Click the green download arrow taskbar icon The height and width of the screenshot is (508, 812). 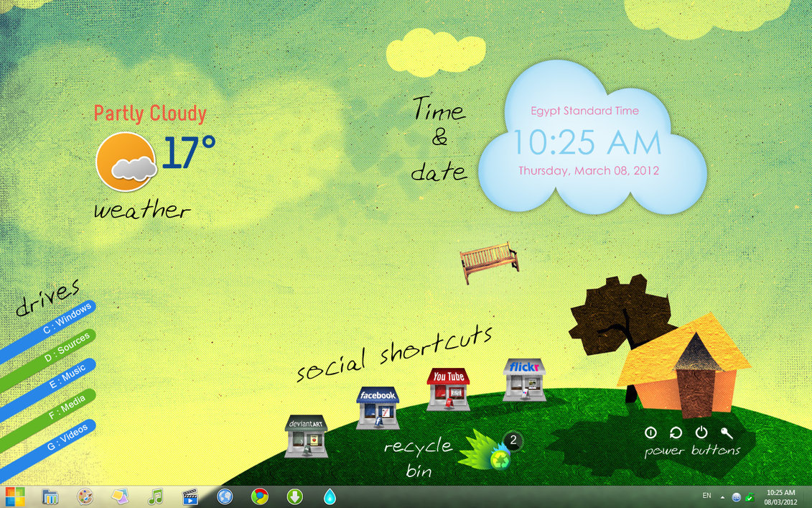(294, 497)
